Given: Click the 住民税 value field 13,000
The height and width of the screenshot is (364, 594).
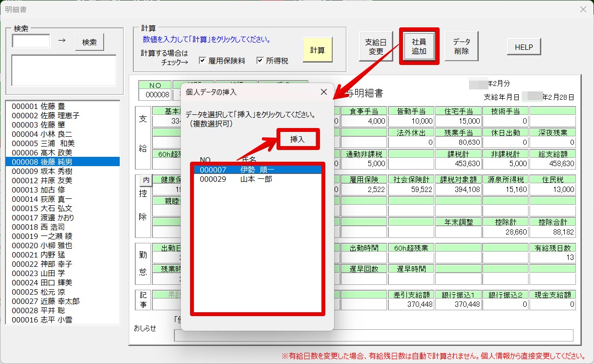Looking at the screenshot, I should click(x=552, y=190).
